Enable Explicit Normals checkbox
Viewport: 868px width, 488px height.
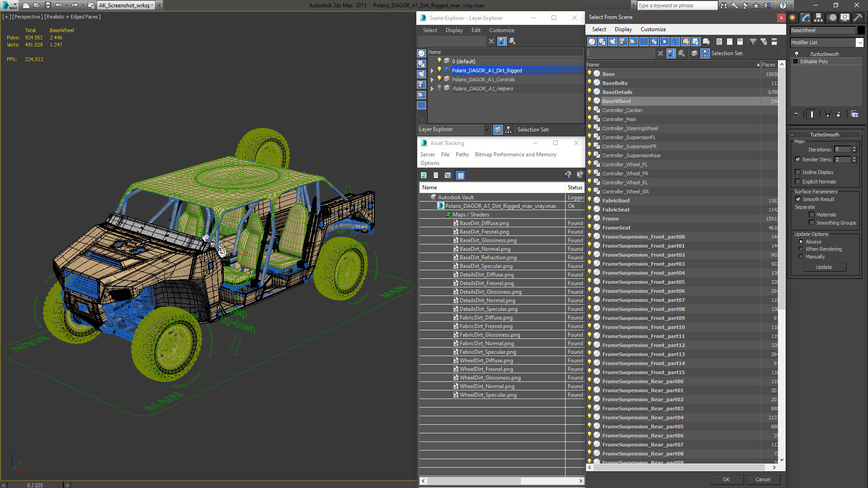pyautogui.click(x=797, y=182)
